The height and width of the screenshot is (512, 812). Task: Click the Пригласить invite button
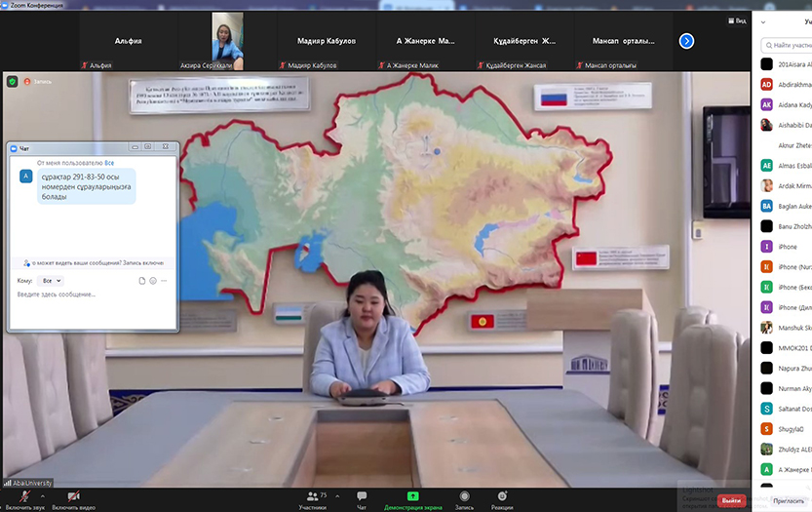tap(787, 500)
